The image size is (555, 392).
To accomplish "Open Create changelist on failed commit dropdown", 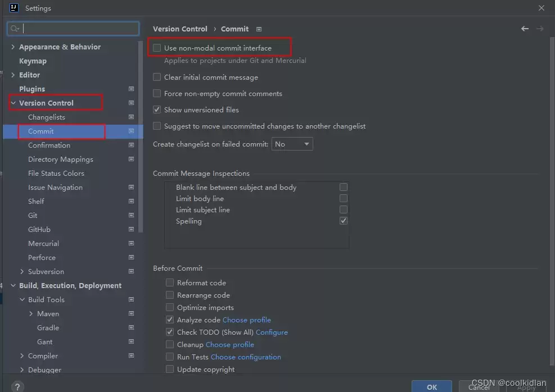I will tap(292, 144).
